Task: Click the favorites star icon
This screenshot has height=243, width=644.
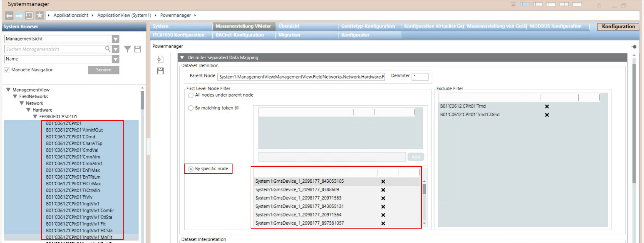Action: [x=40, y=15]
